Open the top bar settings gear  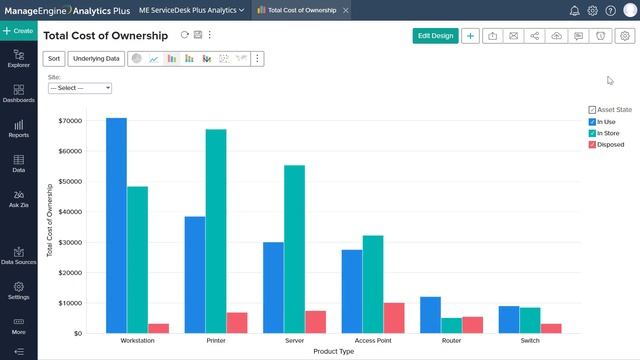coord(592,11)
